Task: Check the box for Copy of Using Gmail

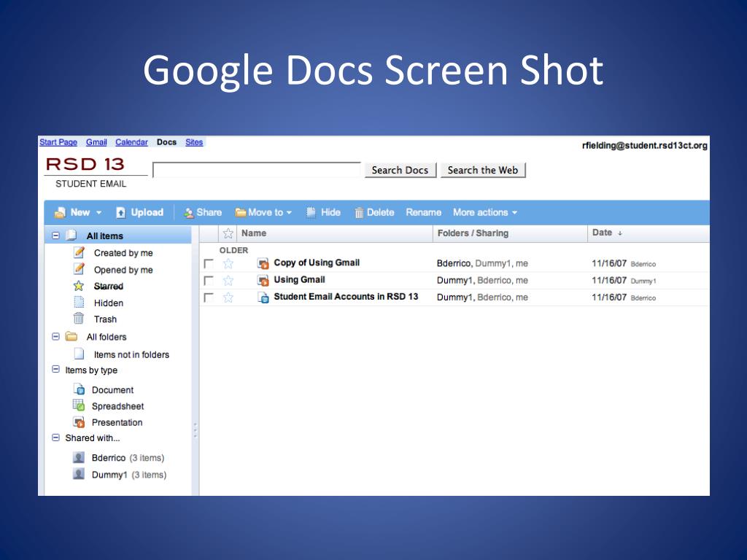Action: (x=208, y=263)
